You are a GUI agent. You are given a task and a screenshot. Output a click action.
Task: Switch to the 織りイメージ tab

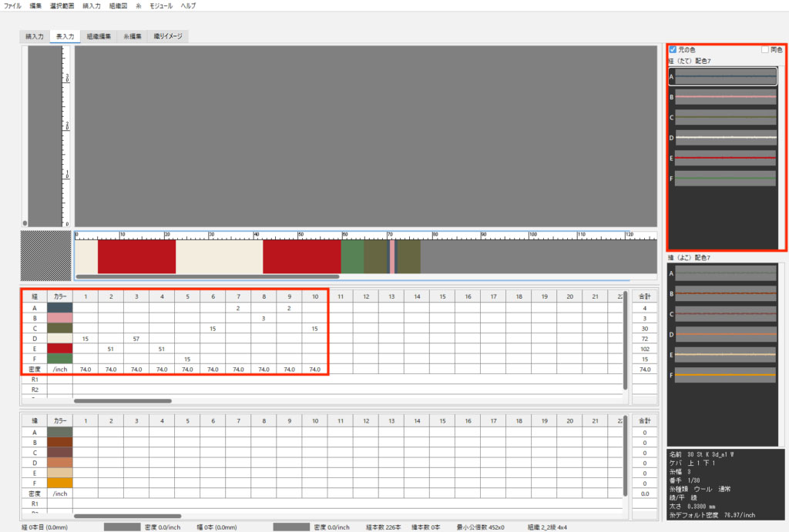pos(167,36)
